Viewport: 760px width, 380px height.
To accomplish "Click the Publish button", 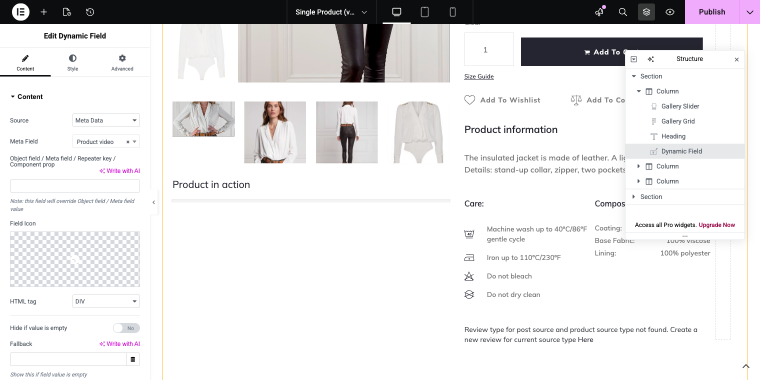I will [x=712, y=12].
